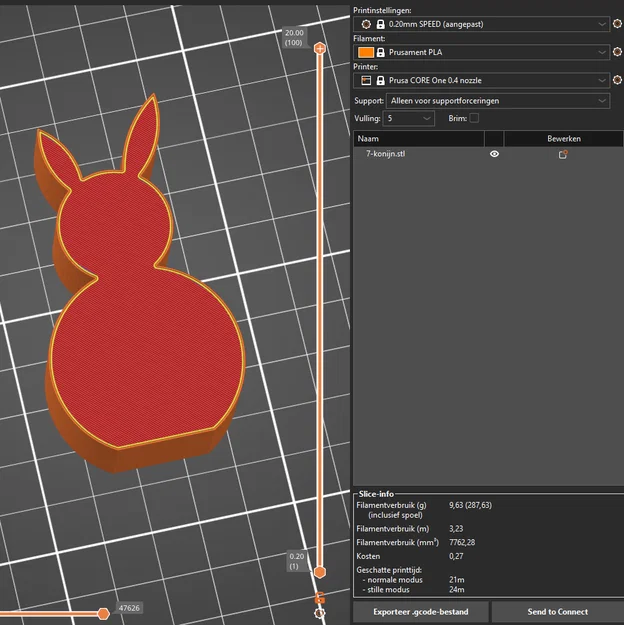Image resolution: width=624 pixels, height=625 pixels.
Task: Click the printer settings gear icon
Action: [x=617, y=80]
